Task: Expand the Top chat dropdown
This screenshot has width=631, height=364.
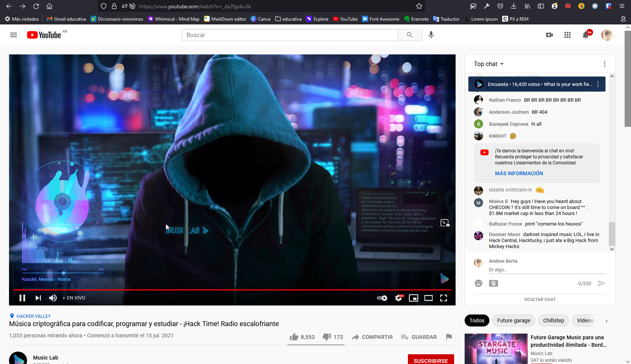Action: pyautogui.click(x=489, y=64)
